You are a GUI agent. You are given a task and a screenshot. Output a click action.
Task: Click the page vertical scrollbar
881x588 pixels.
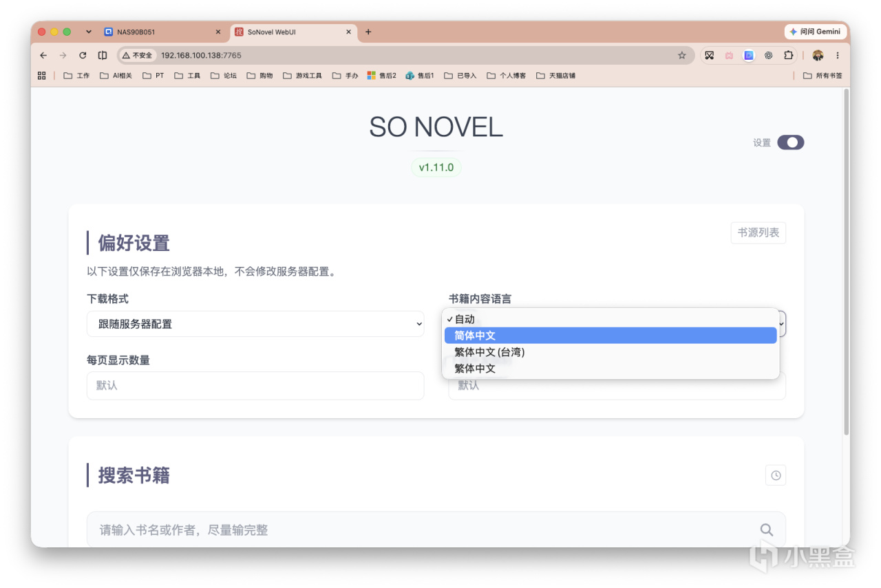pyautogui.click(x=846, y=261)
